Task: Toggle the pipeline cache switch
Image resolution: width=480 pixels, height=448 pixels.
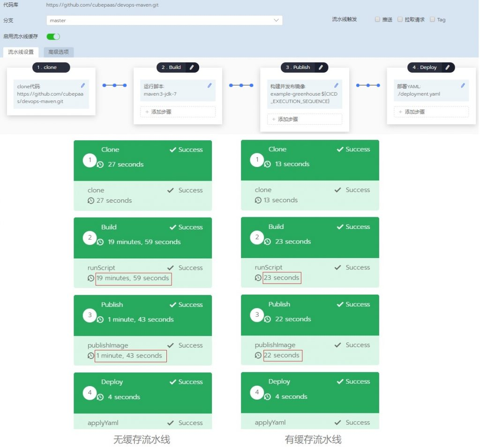Action: [x=53, y=37]
